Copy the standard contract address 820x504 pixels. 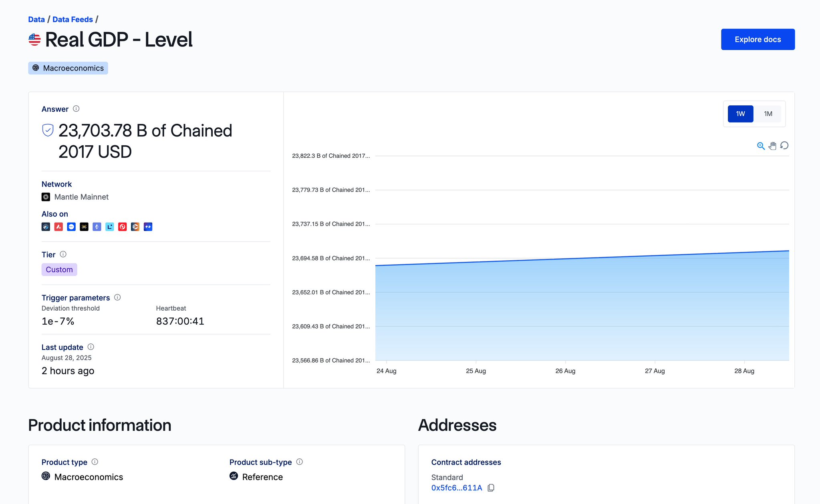click(491, 488)
